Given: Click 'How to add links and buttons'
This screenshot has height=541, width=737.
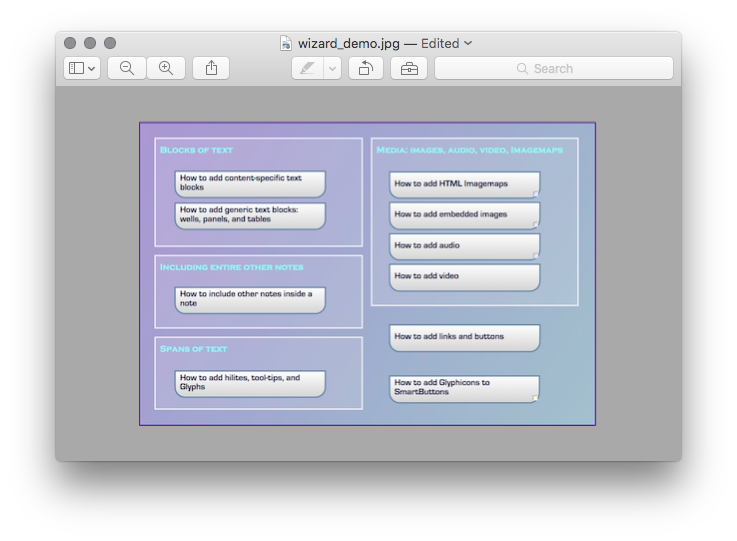Looking at the screenshot, I should 464,337.
